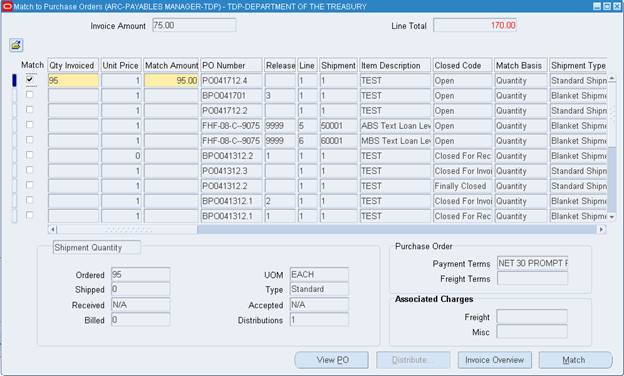This screenshot has height=376, width=624.
Task: Check Match box for PO041312.3 row
Action: [x=29, y=170]
